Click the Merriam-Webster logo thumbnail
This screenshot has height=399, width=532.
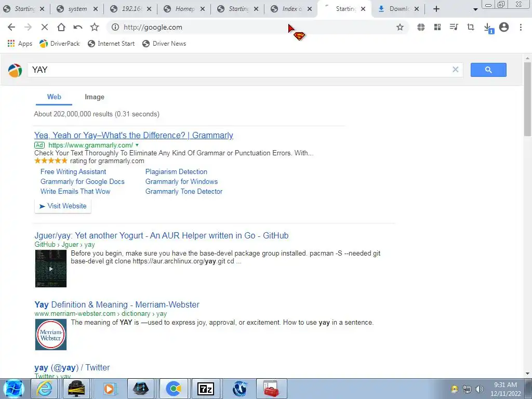[51, 335]
